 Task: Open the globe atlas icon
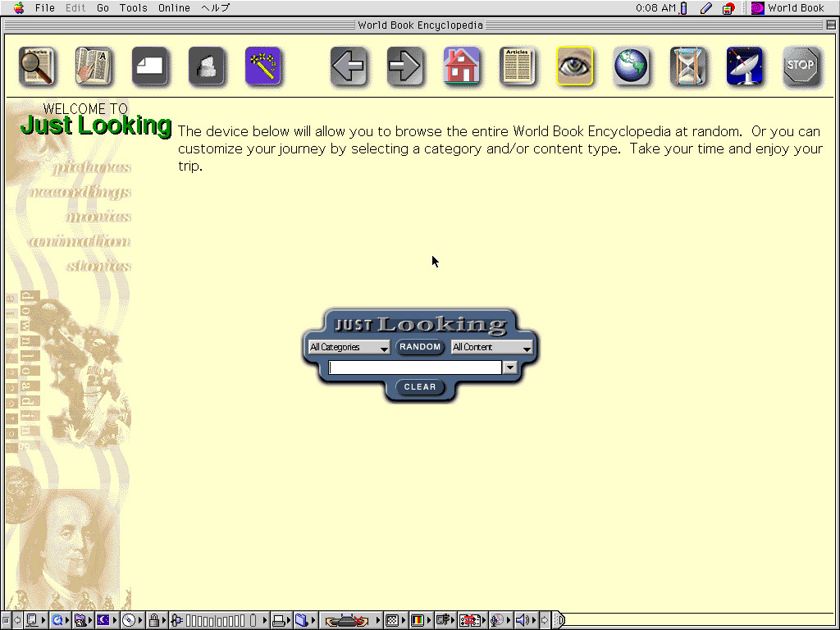[x=631, y=66]
